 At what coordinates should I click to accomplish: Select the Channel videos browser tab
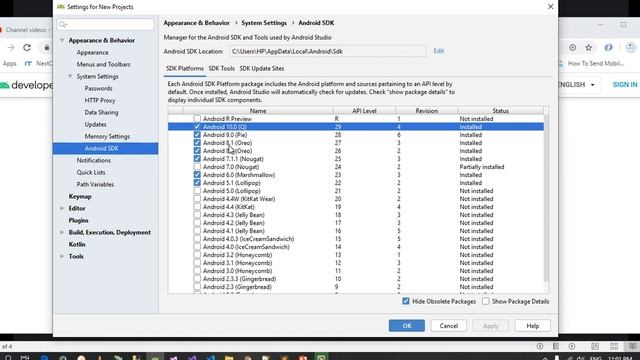[x=25, y=30]
